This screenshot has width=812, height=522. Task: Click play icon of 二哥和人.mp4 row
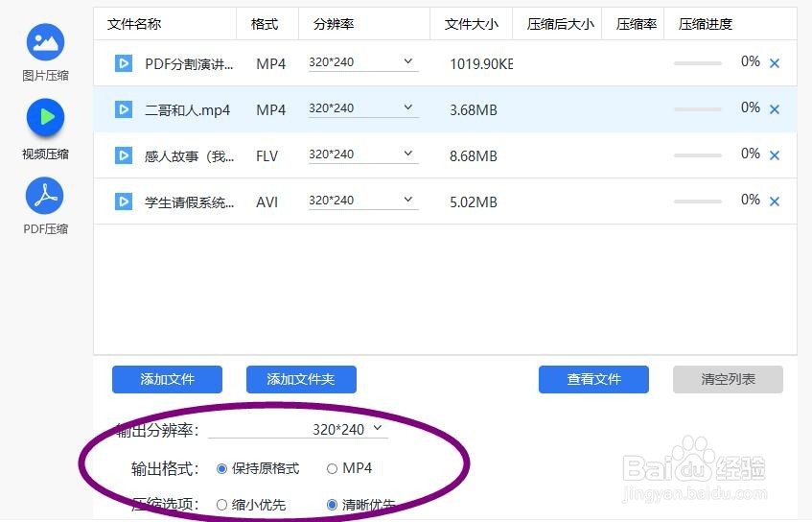124,109
